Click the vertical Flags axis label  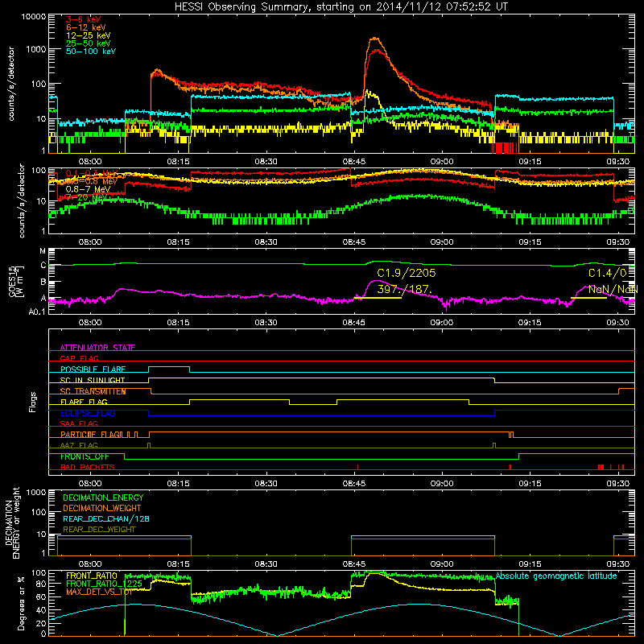32,402
